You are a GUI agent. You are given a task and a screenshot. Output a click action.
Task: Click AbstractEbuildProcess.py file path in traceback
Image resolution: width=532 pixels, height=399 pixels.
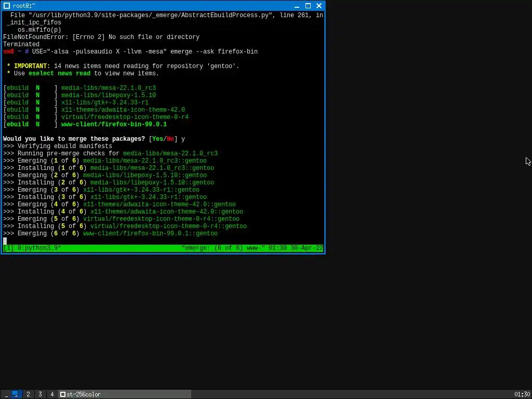pos(151,15)
